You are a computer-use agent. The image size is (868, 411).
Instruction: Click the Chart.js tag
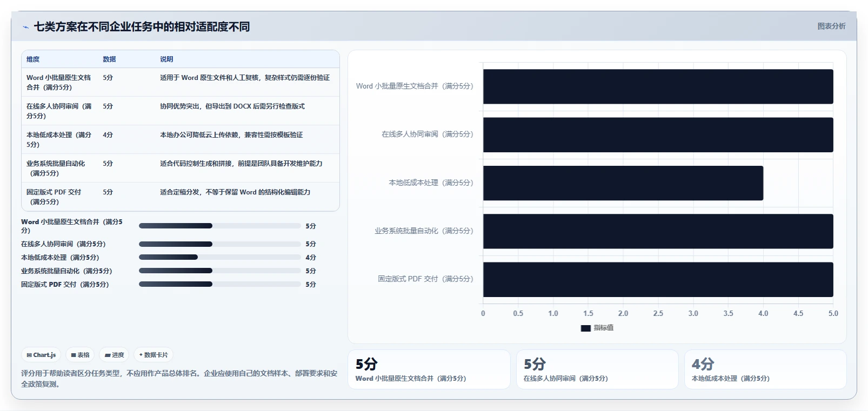pyautogui.click(x=41, y=355)
